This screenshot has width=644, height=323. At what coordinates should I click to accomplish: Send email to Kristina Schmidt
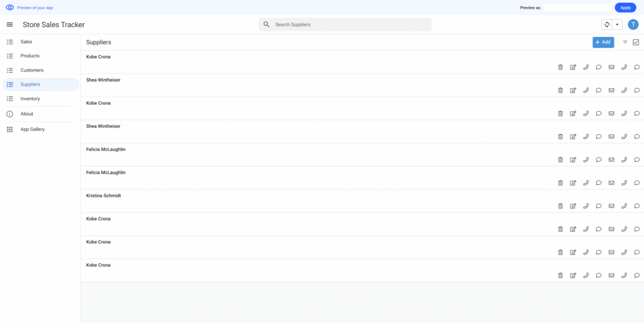[611, 206]
